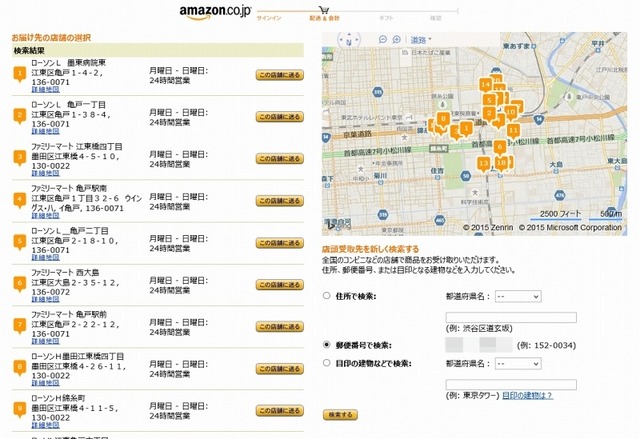The width and height of the screenshot is (640, 439).
Task: Click the map compass pan control
Action: pos(348,40)
